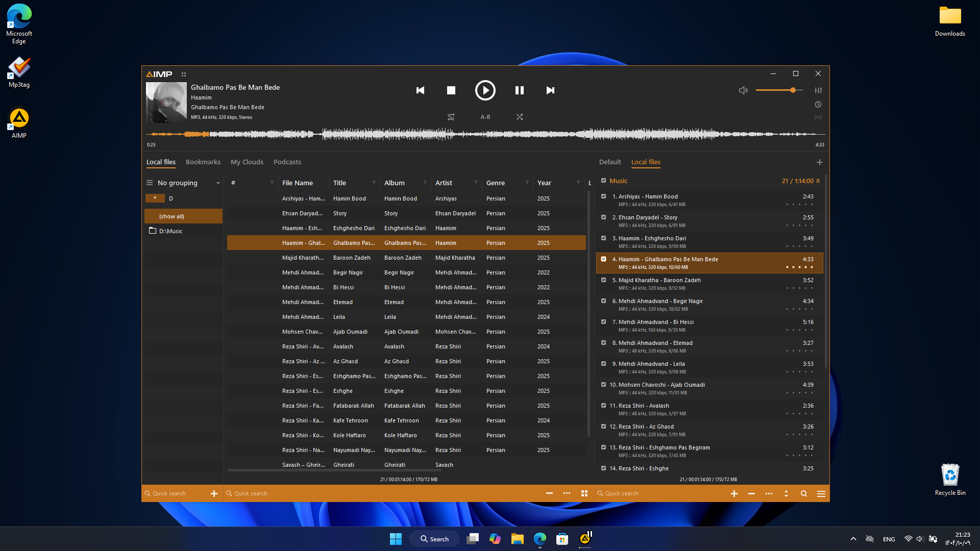The image size is (980, 551).
Task: Open the sleep timer clock icon
Action: click(818, 105)
